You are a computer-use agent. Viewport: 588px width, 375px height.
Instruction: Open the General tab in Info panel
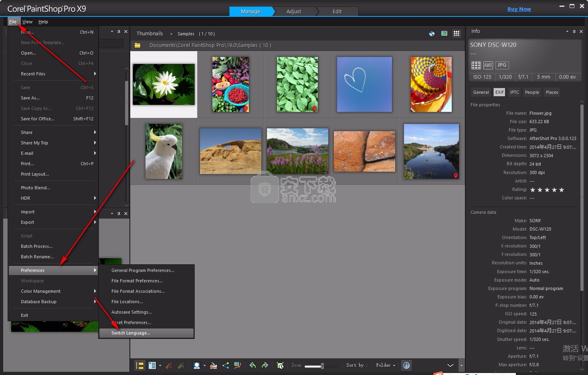pyautogui.click(x=481, y=92)
